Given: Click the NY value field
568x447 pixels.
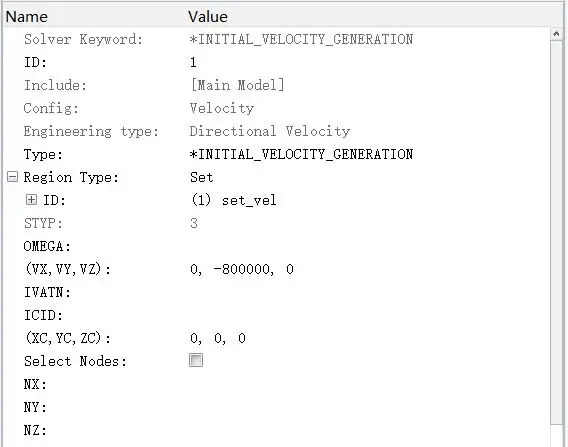Looking at the screenshot, I should tap(368, 407).
